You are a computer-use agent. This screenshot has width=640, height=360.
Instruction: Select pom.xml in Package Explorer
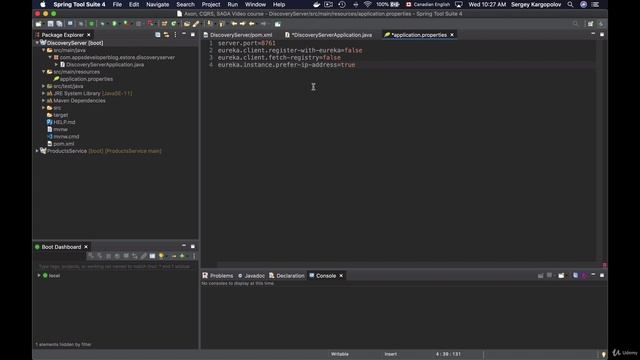coord(64,144)
